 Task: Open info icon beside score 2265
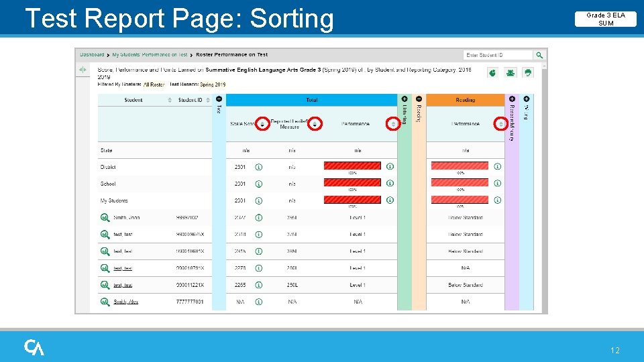259,285
